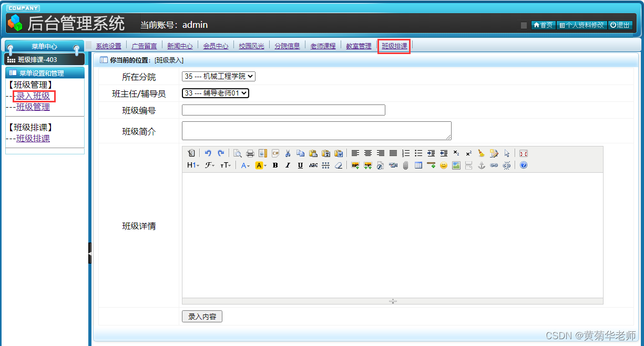Undo the last editor action

click(x=208, y=153)
